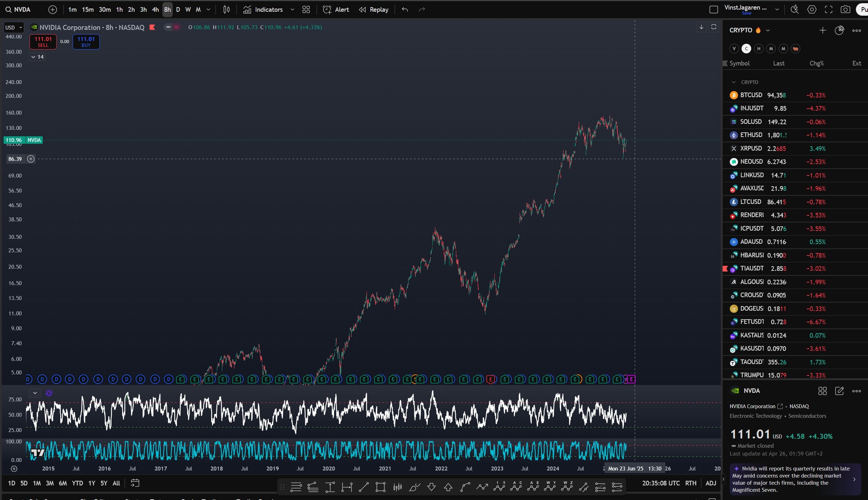Select ETHUSD in the watchlist
The width and height of the screenshot is (868, 500).
point(751,135)
